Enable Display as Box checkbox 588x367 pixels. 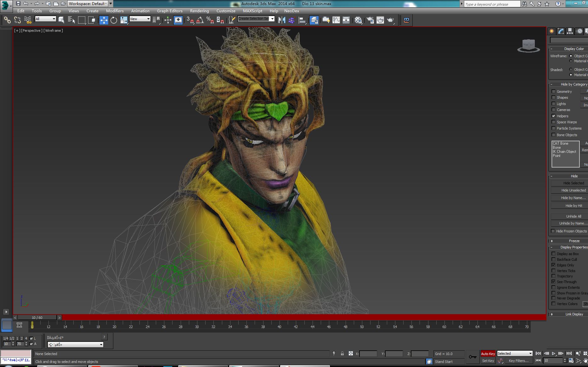click(x=553, y=254)
